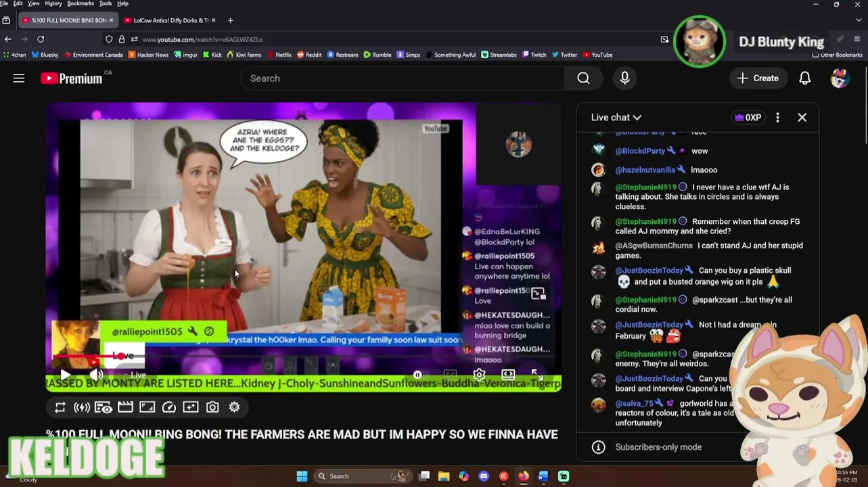The image size is (868, 487).
Task: Toggle closed captions
Action: [450, 375]
